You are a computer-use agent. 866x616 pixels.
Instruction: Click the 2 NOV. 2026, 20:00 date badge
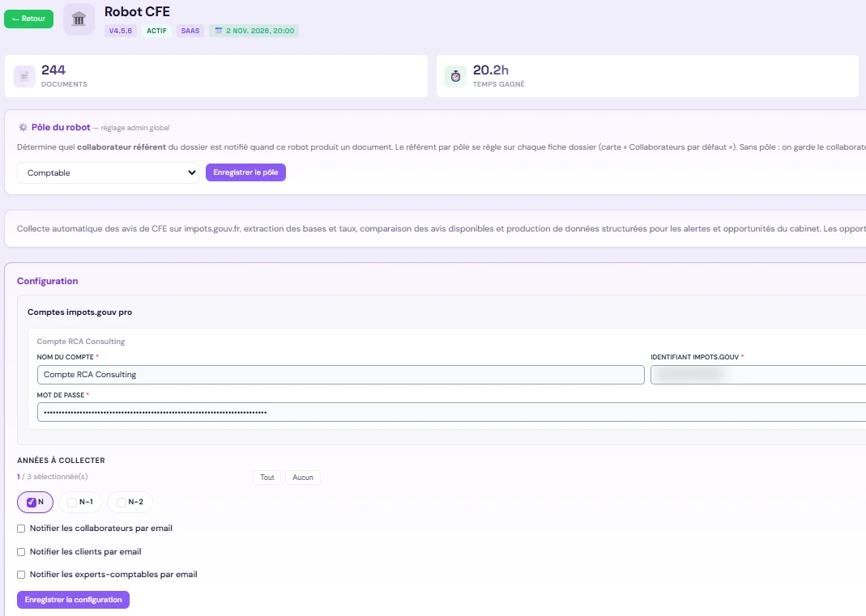point(254,31)
